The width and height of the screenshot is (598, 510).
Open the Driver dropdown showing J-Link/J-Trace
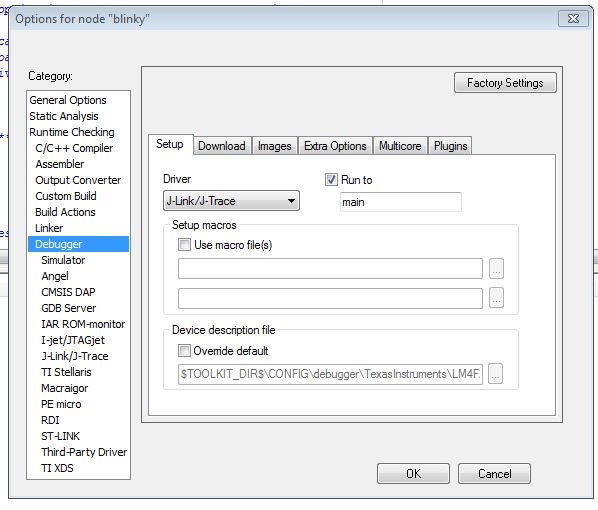(231, 201)
